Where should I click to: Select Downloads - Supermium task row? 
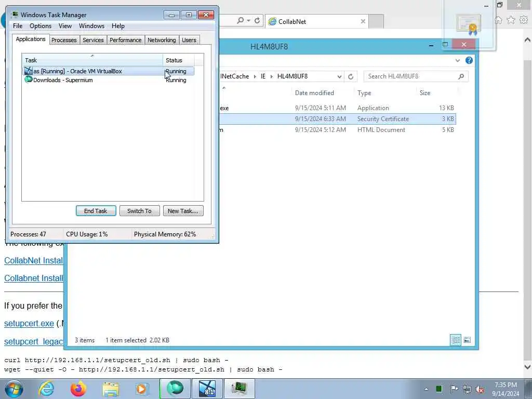109,80
